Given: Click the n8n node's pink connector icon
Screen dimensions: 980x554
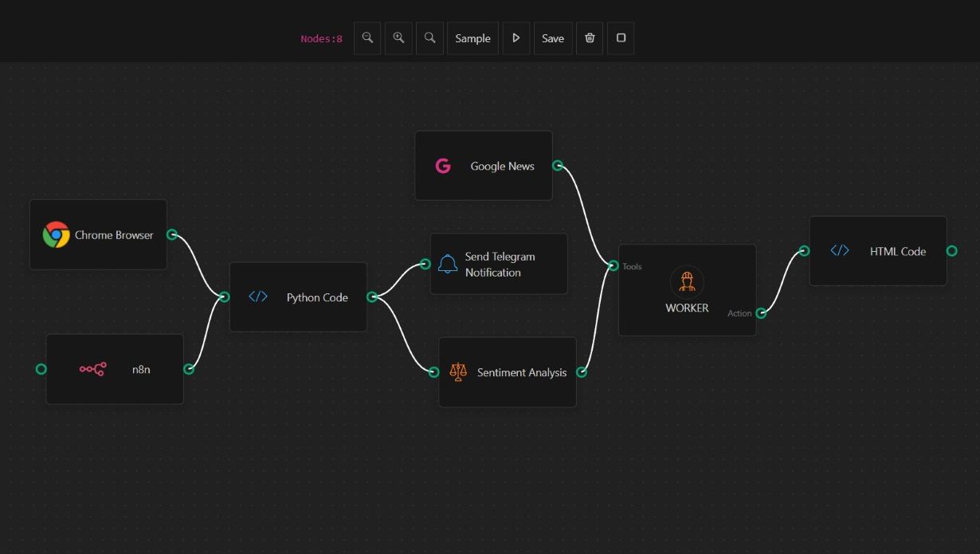Looking at the screenshot, I should click(92, 369).
